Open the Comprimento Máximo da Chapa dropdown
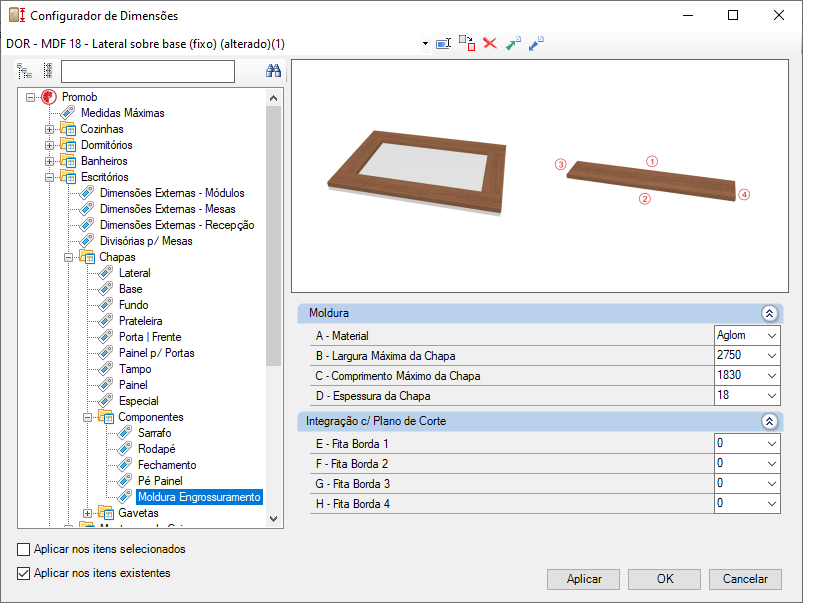Image resolution: width=814 pixels, height=611 pixels. point(771,375)
